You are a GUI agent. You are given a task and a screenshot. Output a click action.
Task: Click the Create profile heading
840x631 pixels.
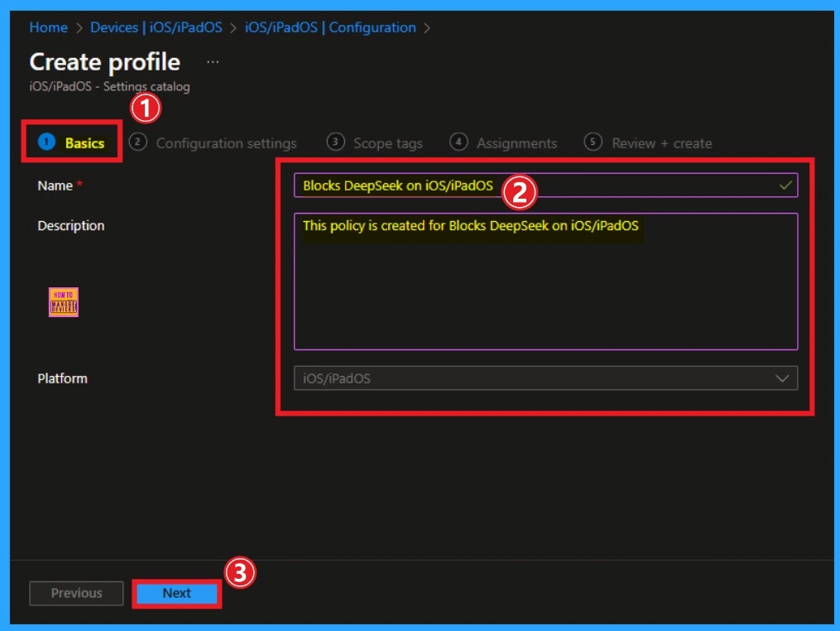pos(105,62)
